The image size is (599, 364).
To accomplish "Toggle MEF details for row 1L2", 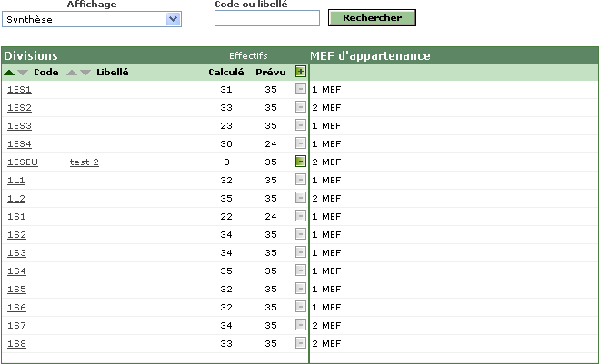I will click(x=301, y=198).
